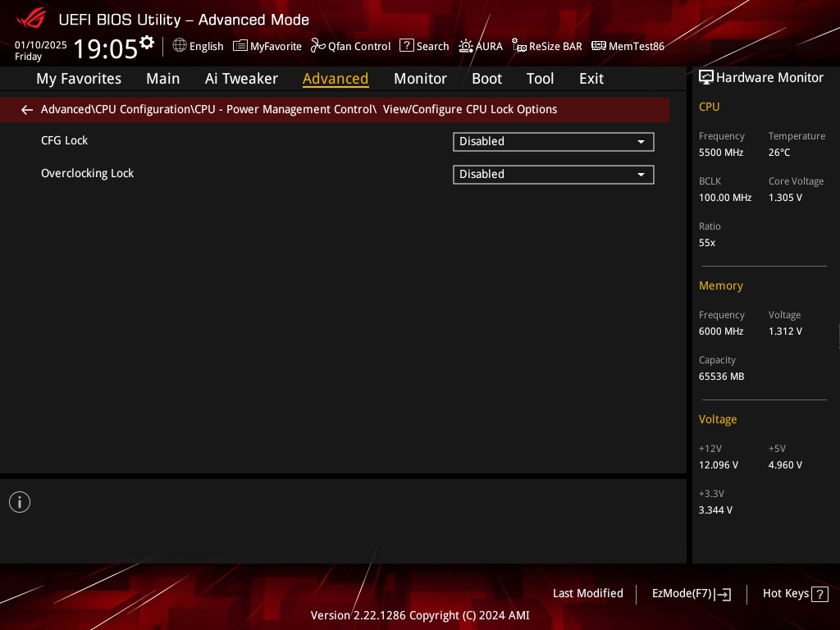Switch to EzMode(F7)
The image size is (840, 630).
(x=691, y=594)
